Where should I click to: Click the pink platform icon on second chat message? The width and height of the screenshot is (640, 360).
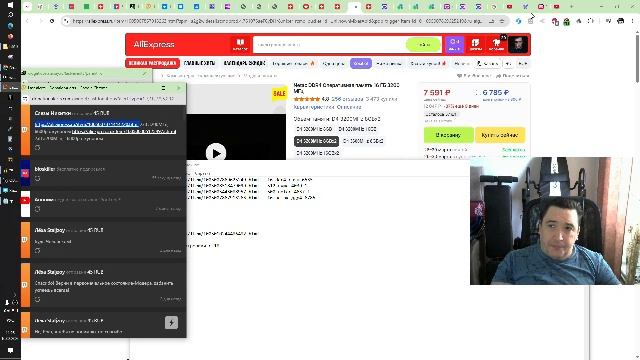[x=25, y=173]
